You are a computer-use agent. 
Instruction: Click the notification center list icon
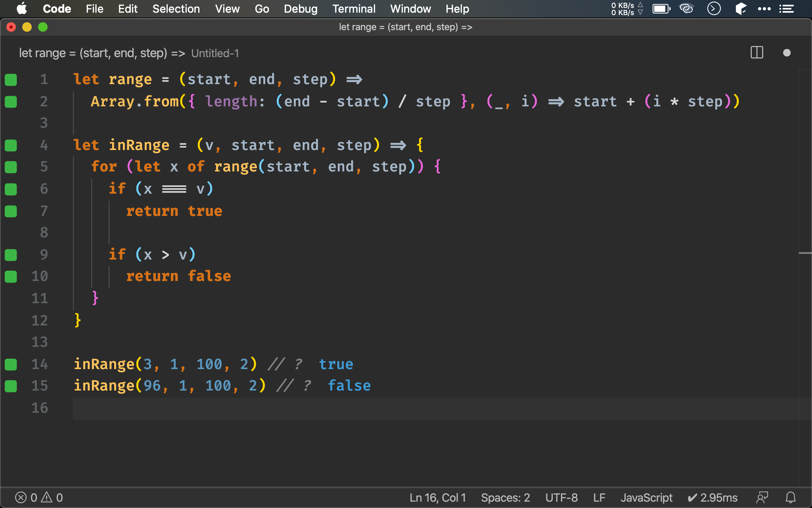pos(786,8)
